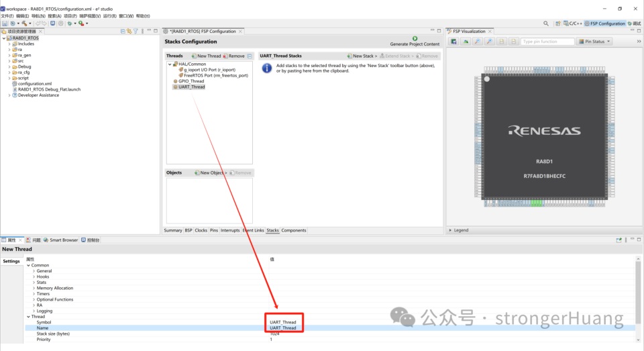Image resolution: width=644 pixels, height=351 pixels.
Task: Click the first document icon in FSP Visualization toolbar
Action: [x=502, y=42]
